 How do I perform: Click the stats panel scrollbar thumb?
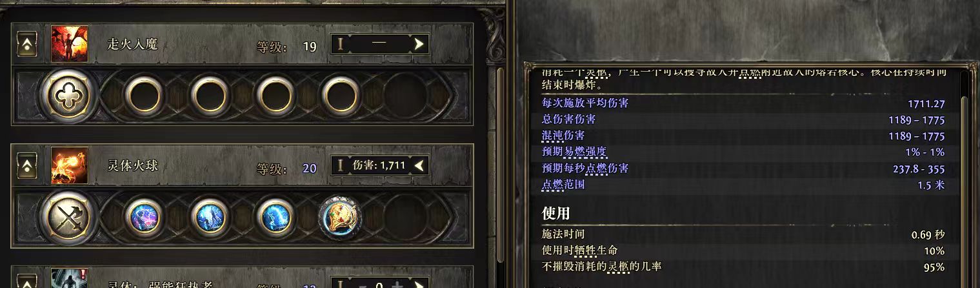(x=965, y=142)
